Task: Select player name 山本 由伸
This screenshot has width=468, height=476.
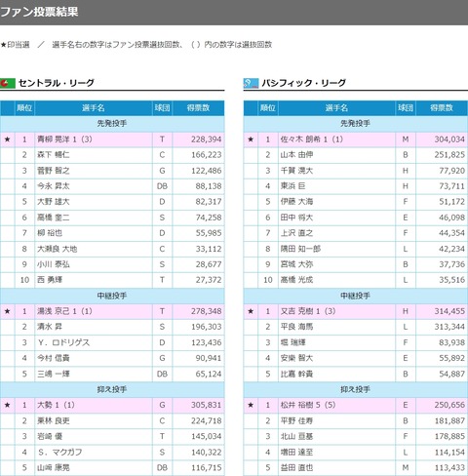Action: click(x=296, y=155)
